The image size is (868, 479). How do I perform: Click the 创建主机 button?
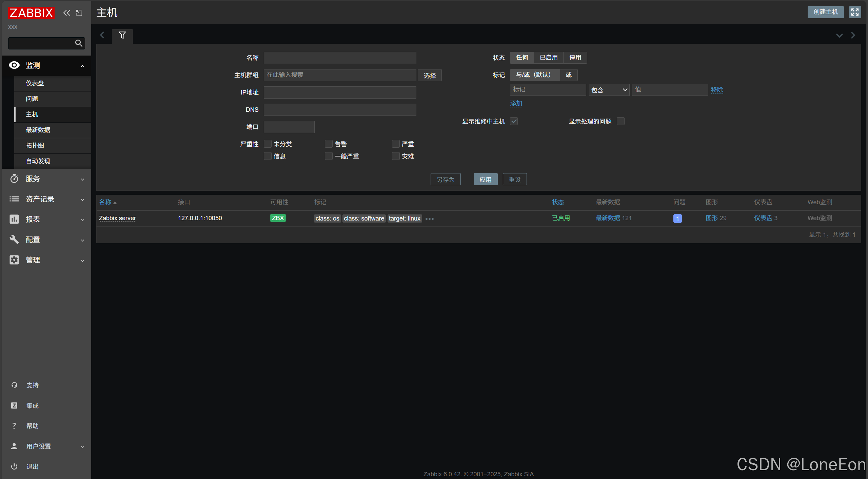[x=825, y=12]
